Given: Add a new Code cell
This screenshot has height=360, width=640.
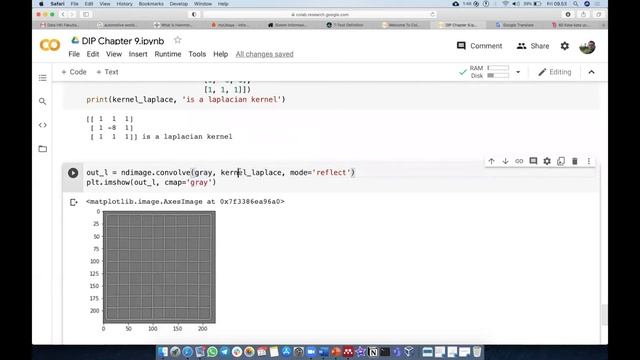Looking at the screenshot, I should (x=74, y=72).
